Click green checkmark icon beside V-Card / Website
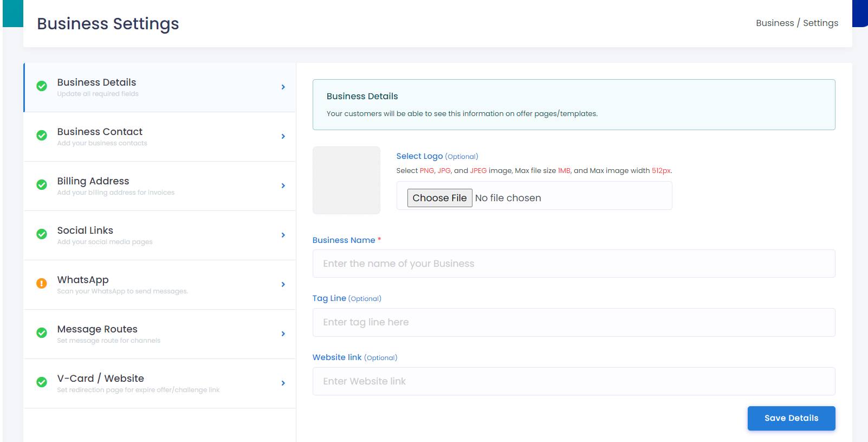Screen dimensions: 868x442 click(42, 382)
